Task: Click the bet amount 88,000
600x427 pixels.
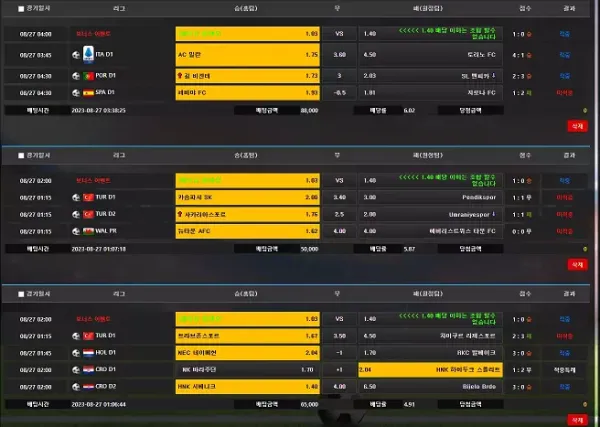Action: [310, 111]
